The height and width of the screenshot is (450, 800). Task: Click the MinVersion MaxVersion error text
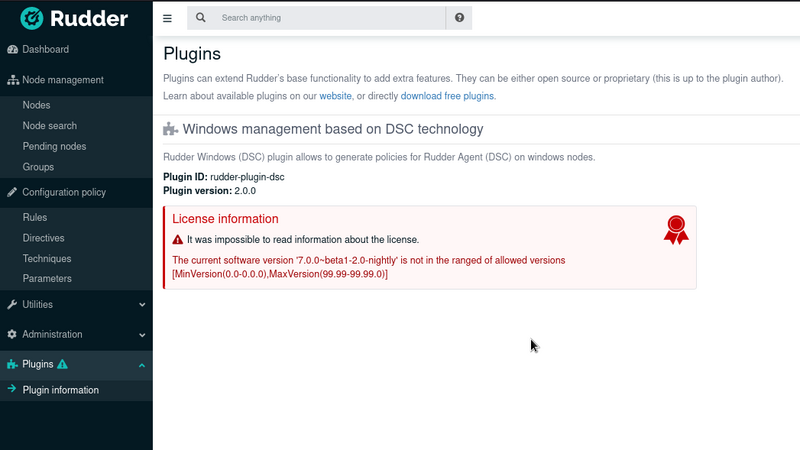click(x=280, y=274)
